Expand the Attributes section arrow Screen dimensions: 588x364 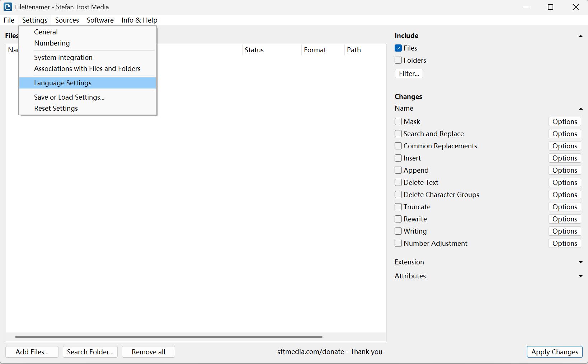click(x=580, y=276)
